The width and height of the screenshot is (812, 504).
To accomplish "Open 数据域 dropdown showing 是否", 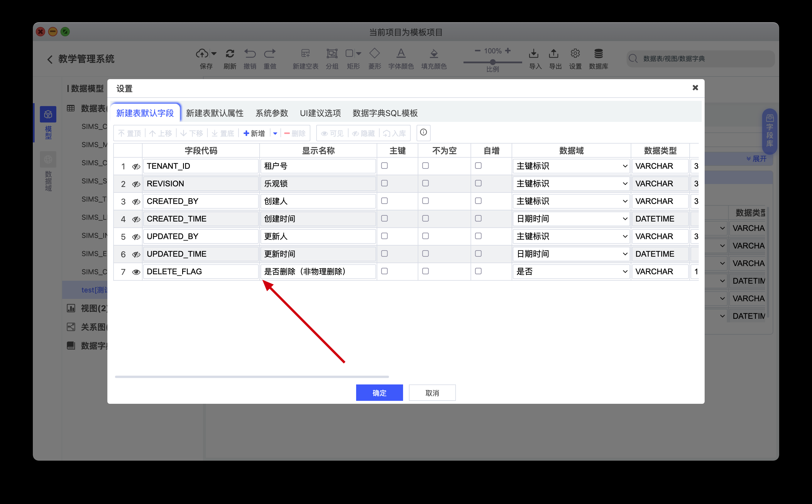I will (x=571, y=271).
